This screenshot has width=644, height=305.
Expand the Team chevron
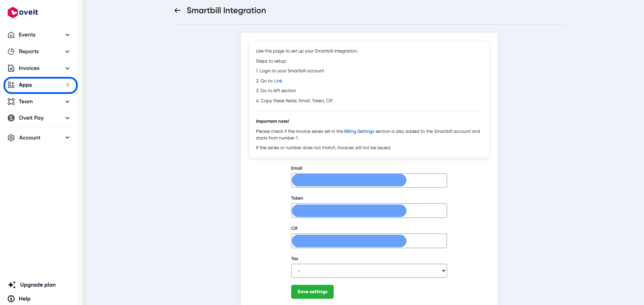tap(68, 102)
